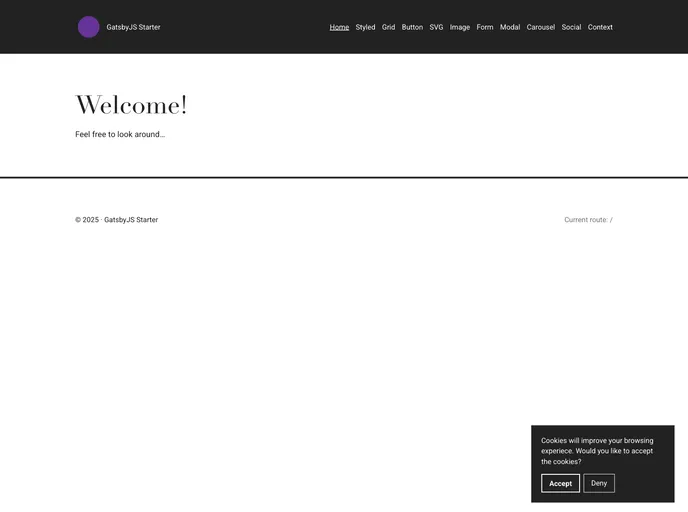This screenshot has height=512, width=688.
Task: Open the Styled page
Action: click(x=365, y=27)
